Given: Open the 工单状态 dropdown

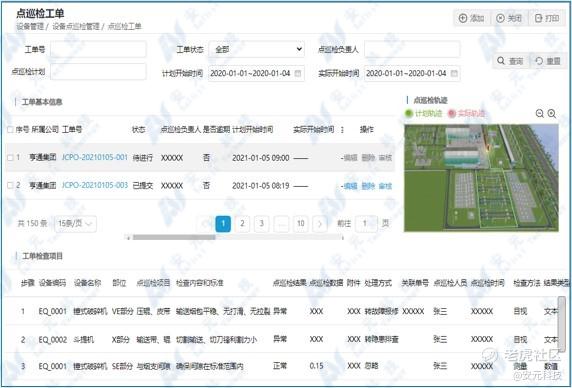Looking at the screenshot, I should click(256, 49).
